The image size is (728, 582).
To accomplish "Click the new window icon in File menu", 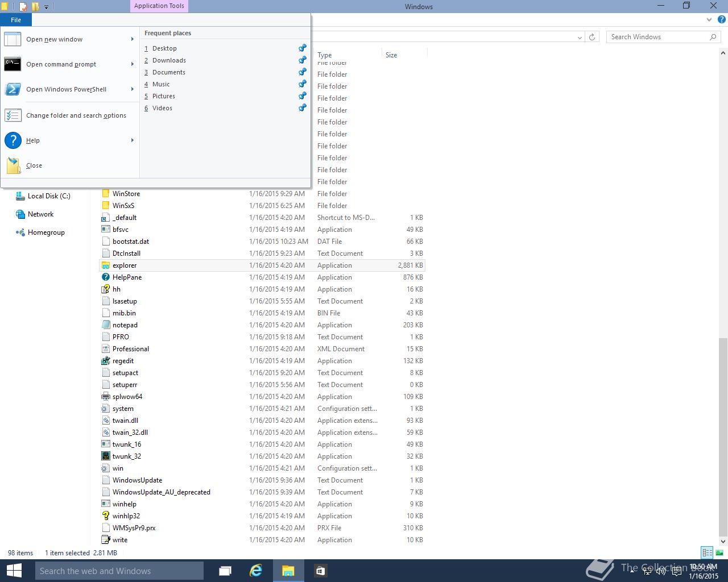I will click(13, 39).
